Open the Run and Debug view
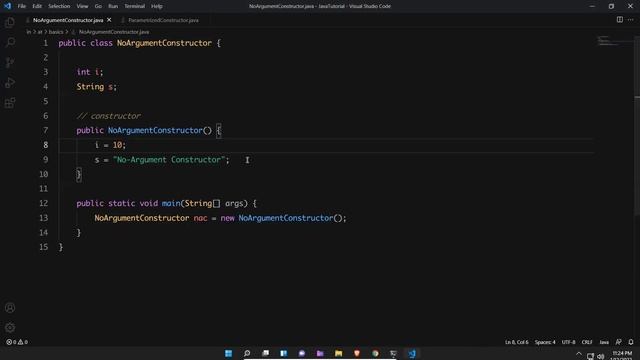 [10, 82]
